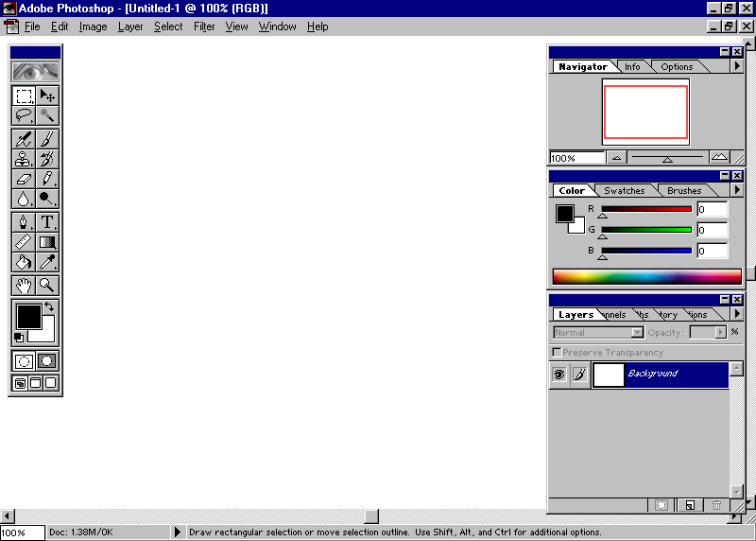Switch to the Options tab
756x541 pixels.
[x=677, y=66]
